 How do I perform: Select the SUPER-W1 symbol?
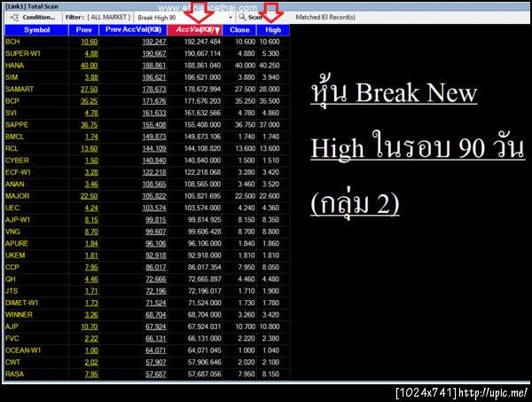pos(23,53)
